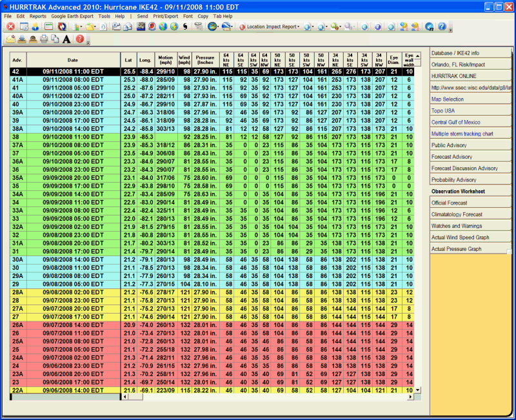This screenshot has width=516, height=420.
Task: Click the red question mark help icon
Action: (x=79, y=39)
